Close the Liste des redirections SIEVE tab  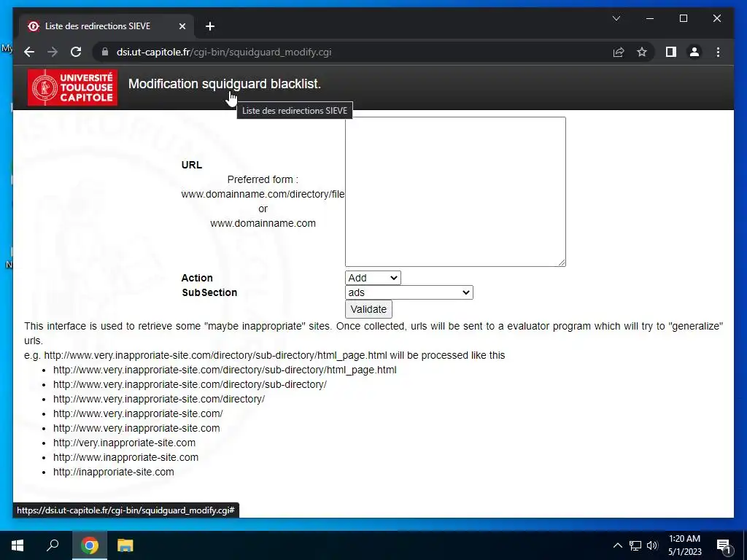pyautogui.click(x=182, y=26)
